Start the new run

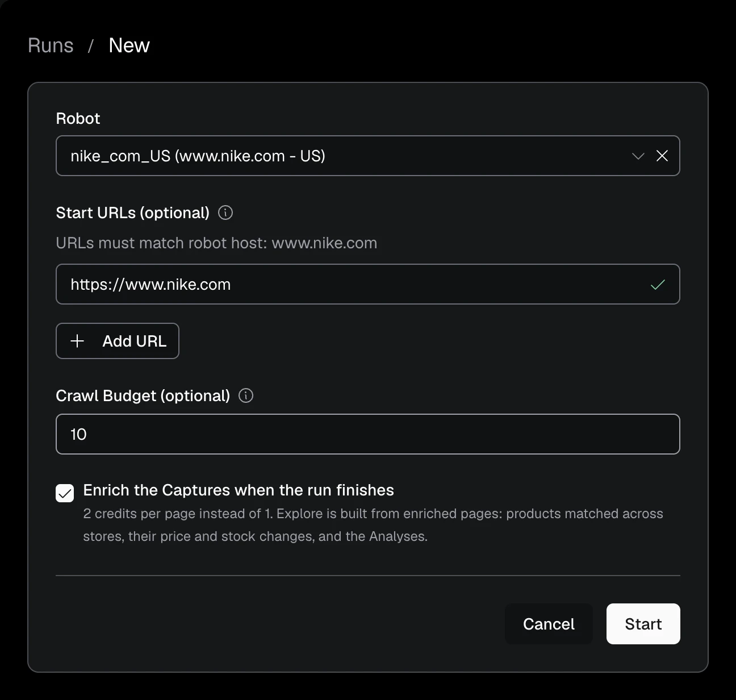tap(643, 624)
